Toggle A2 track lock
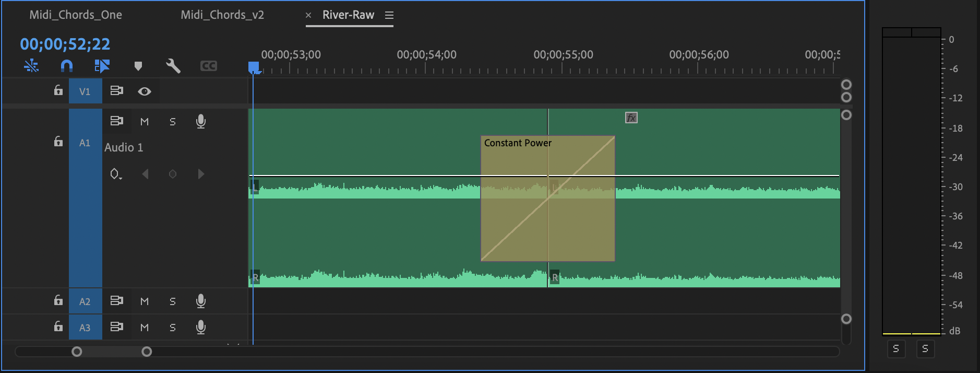Image resolution: width=980 pixels, height=373 pixels. coord(58,300)
